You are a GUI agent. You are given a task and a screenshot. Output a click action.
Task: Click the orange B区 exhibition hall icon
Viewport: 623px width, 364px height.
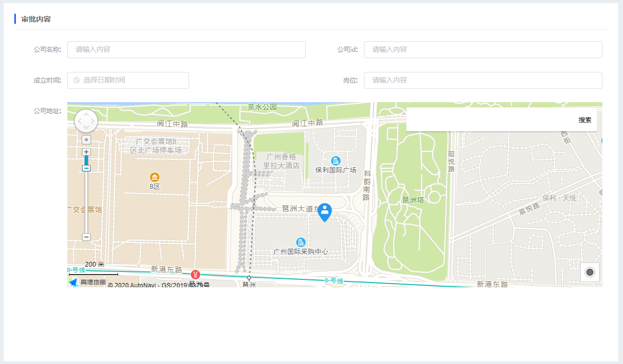pos(155,177)
